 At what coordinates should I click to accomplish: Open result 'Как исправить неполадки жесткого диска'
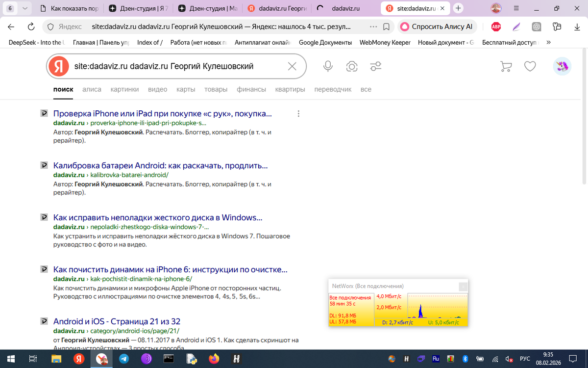coord(158,217)
